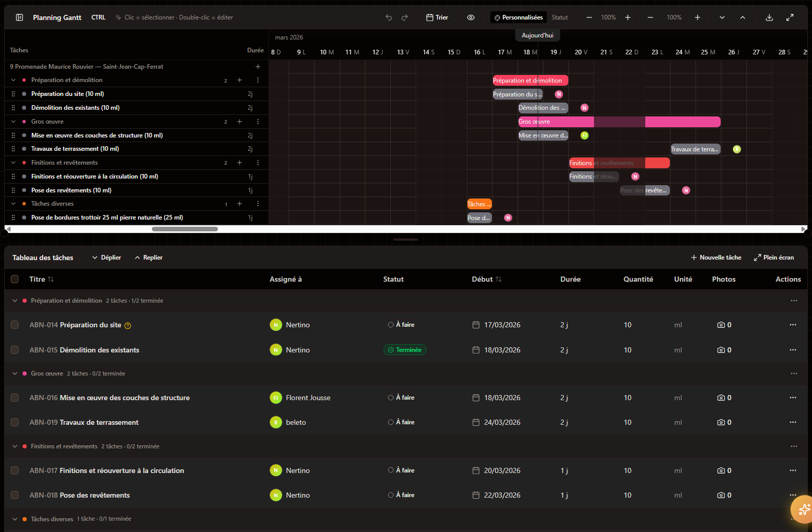The height and width of the screenshot is (532, 812).
Task: Add a task to the Gros œuvre group in the Gantt
Action: (240, 122)
